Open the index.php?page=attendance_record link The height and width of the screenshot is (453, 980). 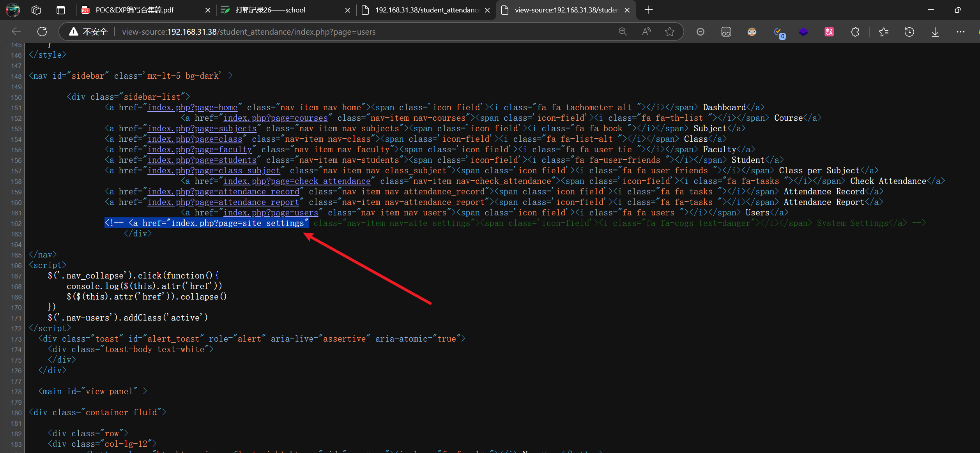[223, 192]
